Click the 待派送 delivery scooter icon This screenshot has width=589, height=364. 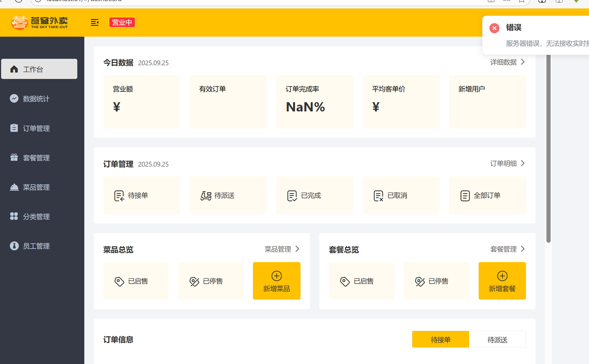[x=206, y=195]
